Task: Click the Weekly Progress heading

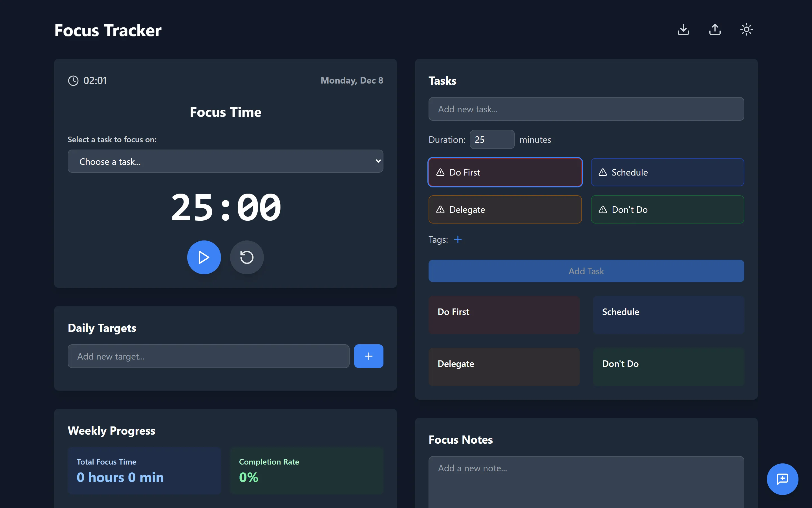Action: (111, 431)
